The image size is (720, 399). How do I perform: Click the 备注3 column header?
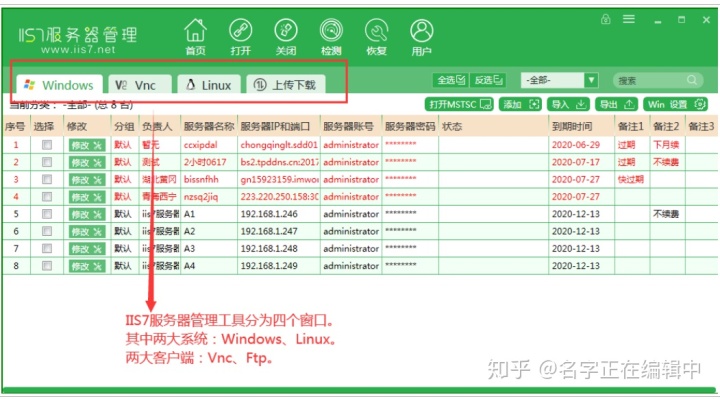click(x=702, y=126)
